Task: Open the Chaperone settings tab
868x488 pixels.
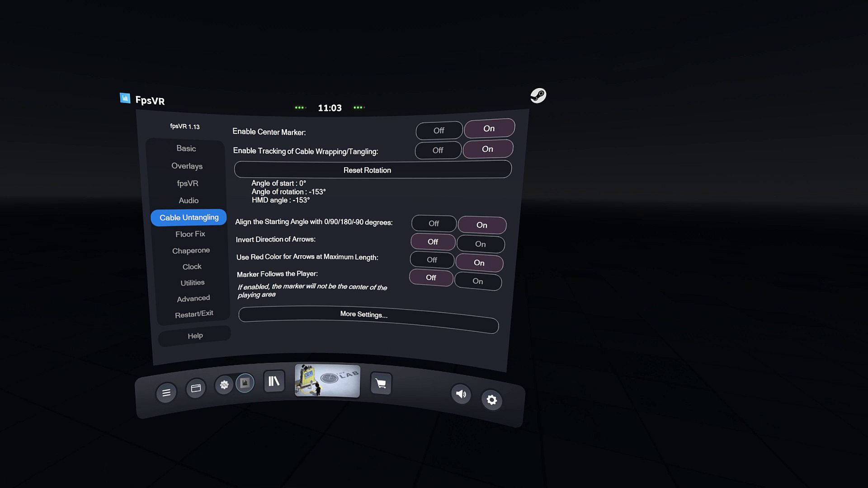Action: 191,250
